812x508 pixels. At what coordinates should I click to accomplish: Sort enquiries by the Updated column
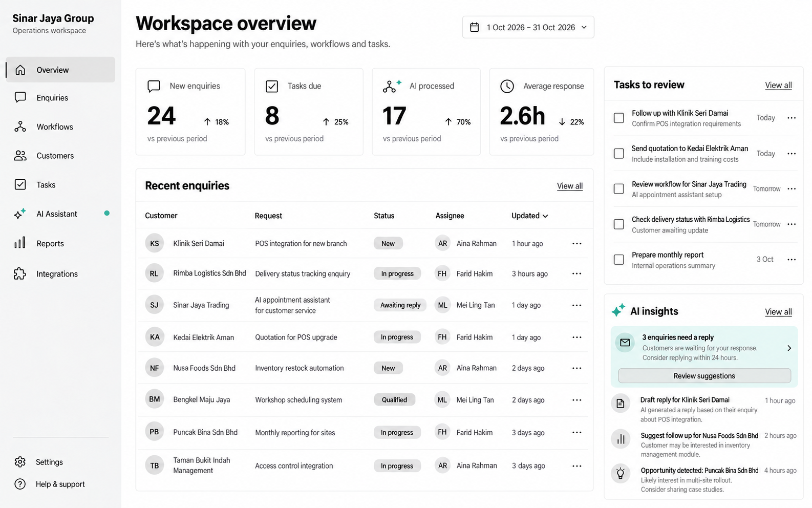(x=530, y=216)
